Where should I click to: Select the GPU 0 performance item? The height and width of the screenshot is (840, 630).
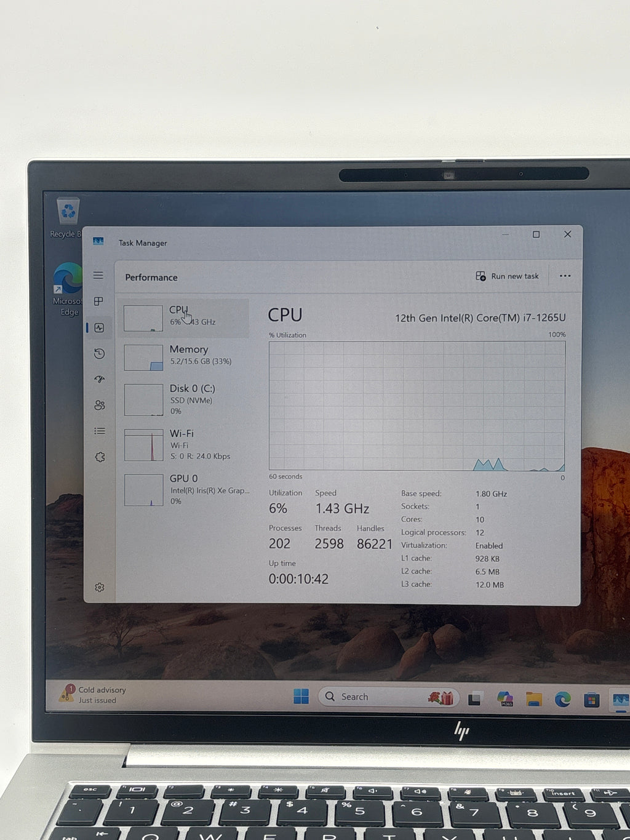[184, 490]
